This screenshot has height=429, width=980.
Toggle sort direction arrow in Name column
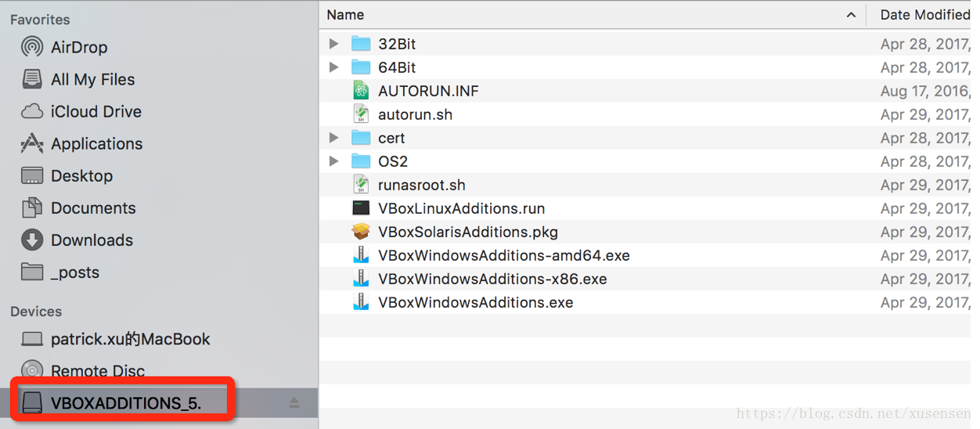(851, 15)
